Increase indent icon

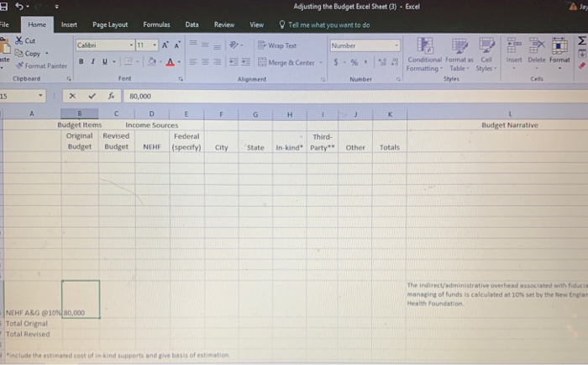coord(246,62)
